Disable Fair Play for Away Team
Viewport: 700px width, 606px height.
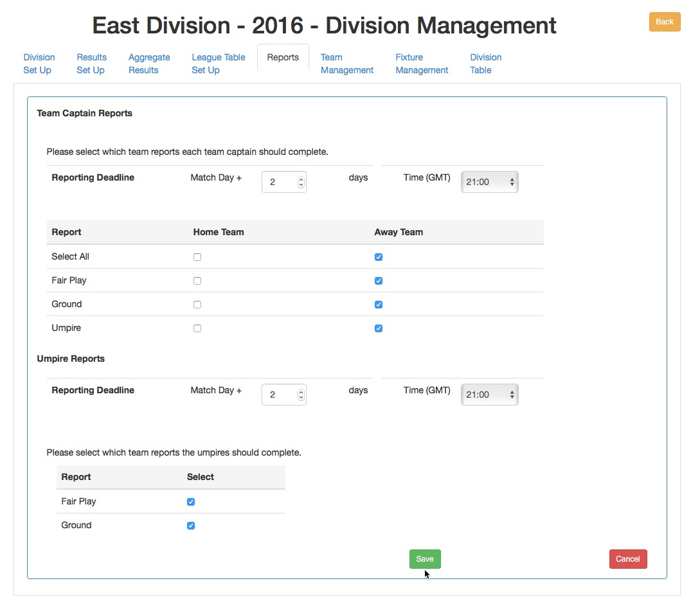[379, 281]
